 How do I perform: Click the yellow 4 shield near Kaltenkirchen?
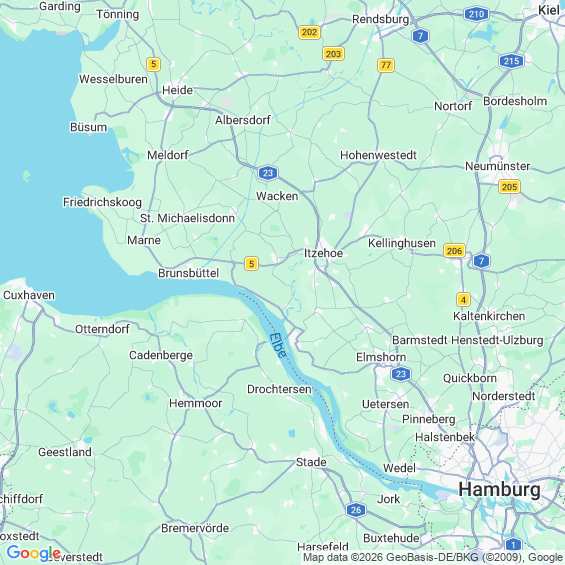tap(463, 299)
